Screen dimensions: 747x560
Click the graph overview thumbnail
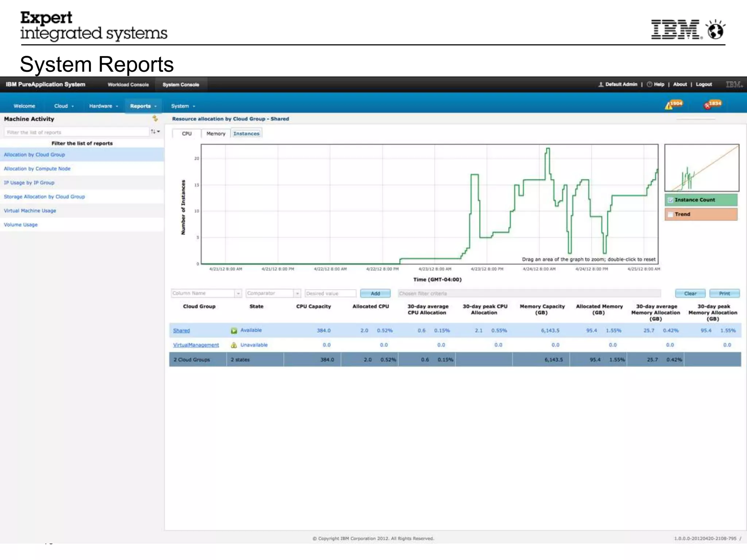point(702,168)
